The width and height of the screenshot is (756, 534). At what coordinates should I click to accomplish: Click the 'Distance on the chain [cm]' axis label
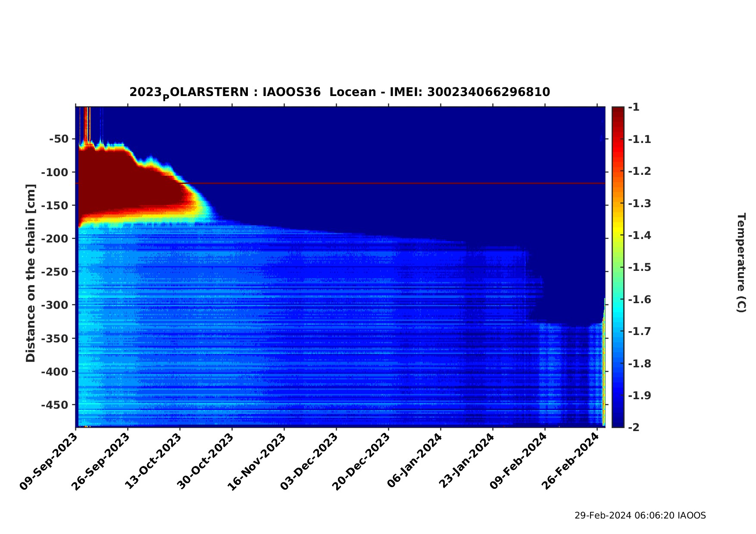(x=30, y=273)
